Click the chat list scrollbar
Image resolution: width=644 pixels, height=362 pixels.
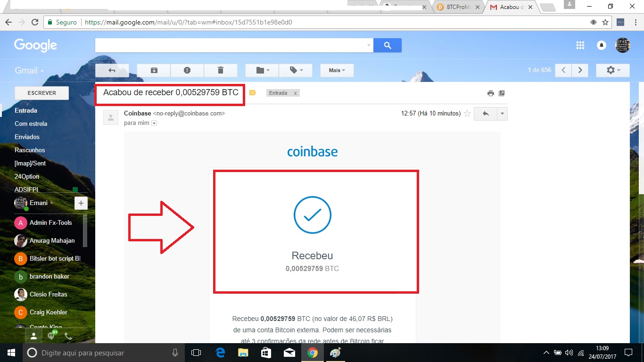[85, 231]
